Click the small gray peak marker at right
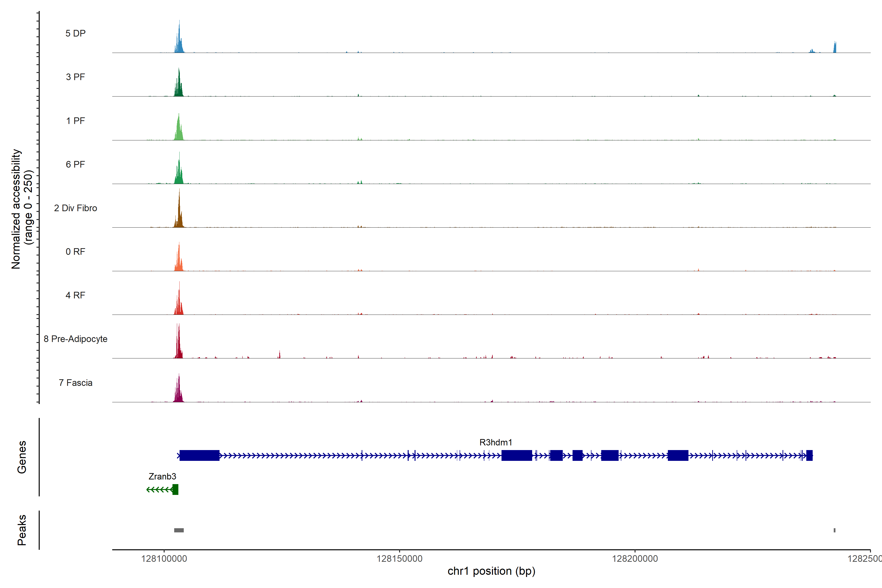 (834, 530)
